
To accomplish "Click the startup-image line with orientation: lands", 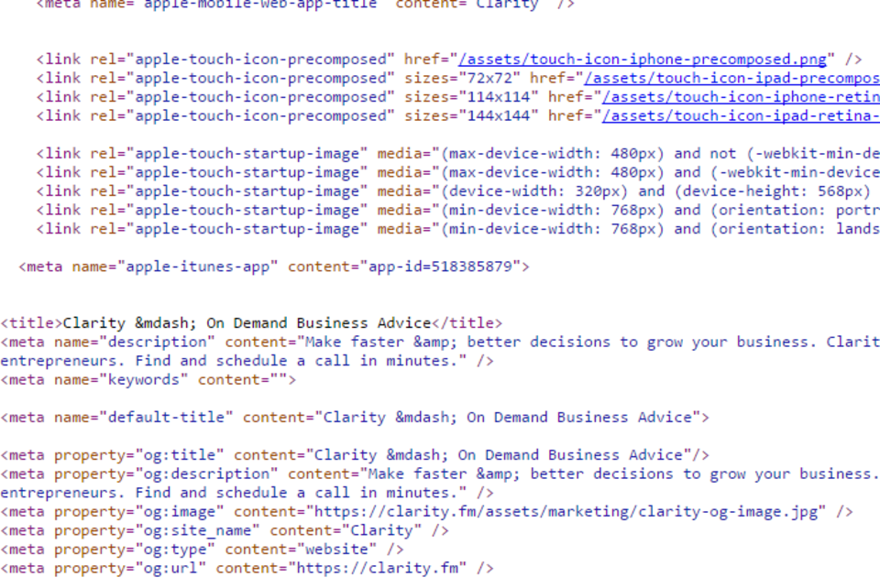I will pyautogui.click(x=458, y=229).
